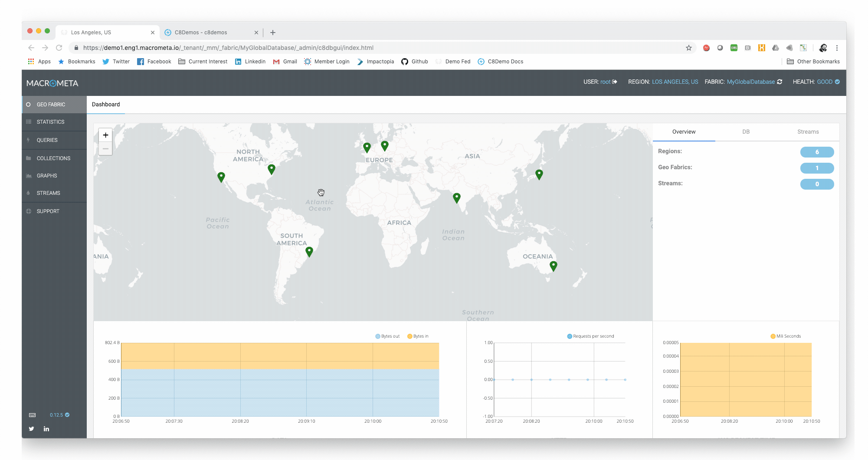The height and width of the screenshot is (460, 868).
Task: Open the Github bookmark
Action: coord(415,62)
